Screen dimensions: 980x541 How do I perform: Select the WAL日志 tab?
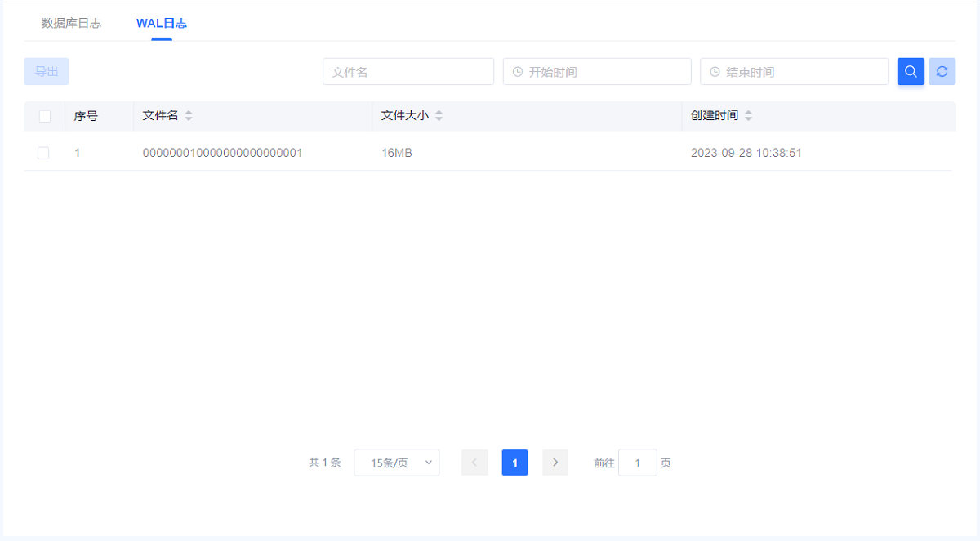pyautogui.click(x=162, y=23)
